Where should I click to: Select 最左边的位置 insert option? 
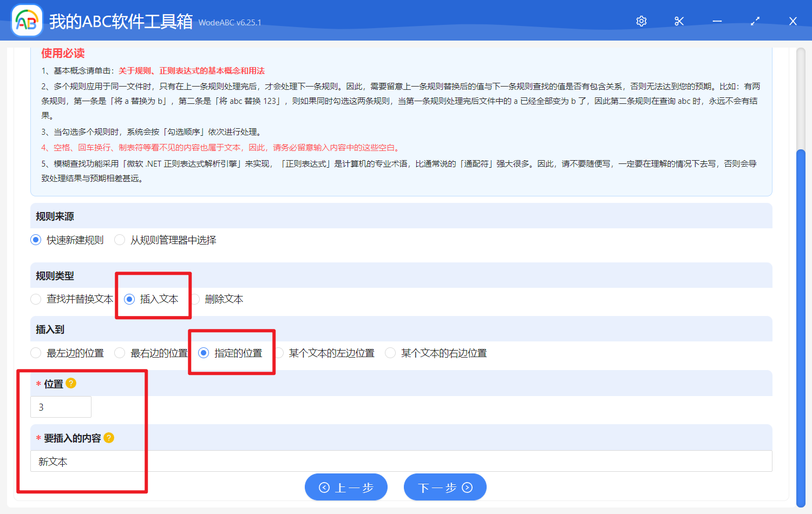[x=36, y=353]
